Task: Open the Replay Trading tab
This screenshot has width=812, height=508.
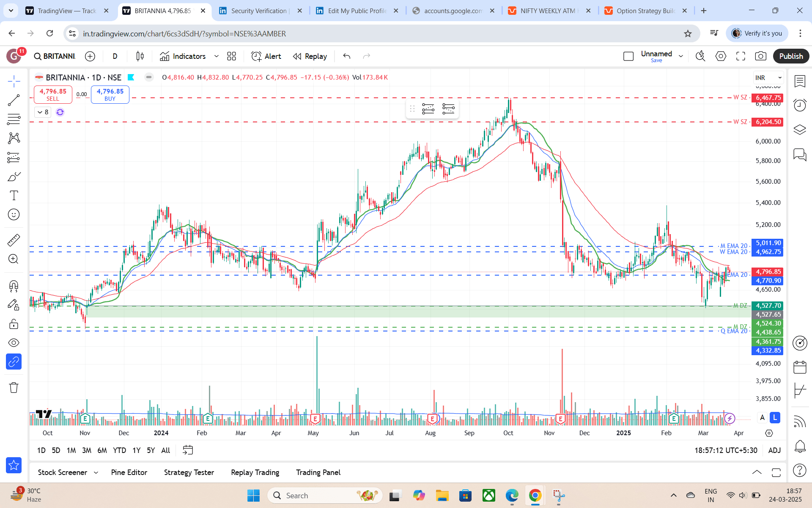Action: (x=255, y=472)
